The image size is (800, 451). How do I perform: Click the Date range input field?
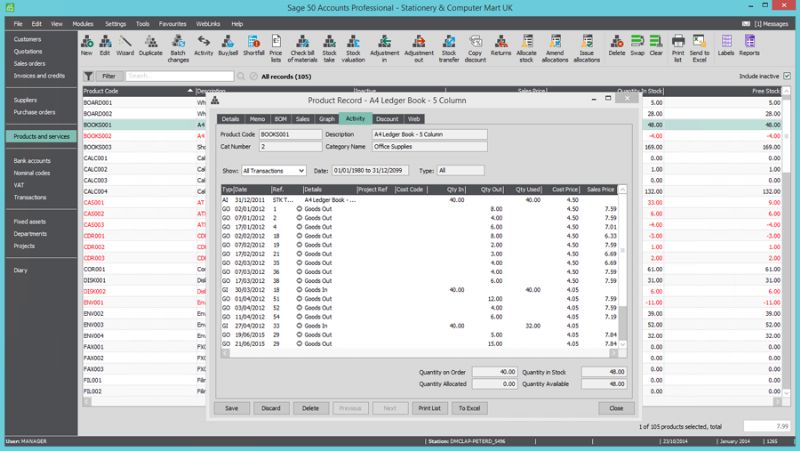(x=370, y=170)
